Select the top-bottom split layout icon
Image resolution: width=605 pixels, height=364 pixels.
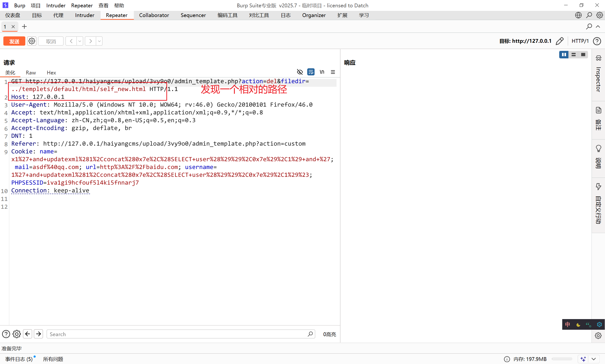click(x=573, y=54)
